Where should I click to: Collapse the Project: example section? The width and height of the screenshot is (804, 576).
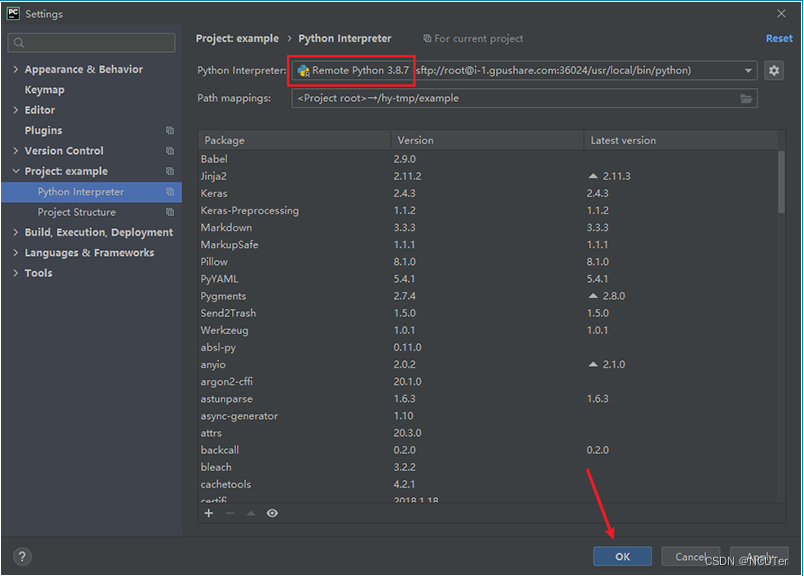(x=14, y=171)
